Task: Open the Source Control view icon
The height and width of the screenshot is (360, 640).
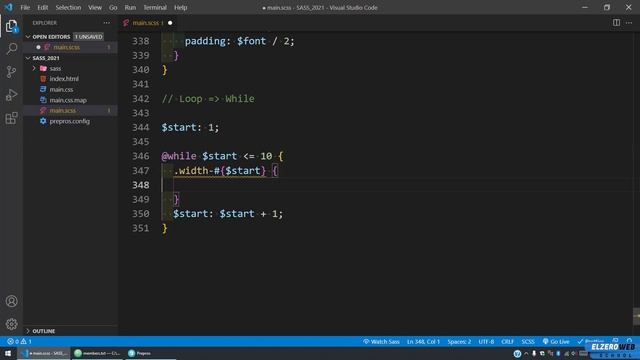Action: pyautogui.click(x=11, y=72)
